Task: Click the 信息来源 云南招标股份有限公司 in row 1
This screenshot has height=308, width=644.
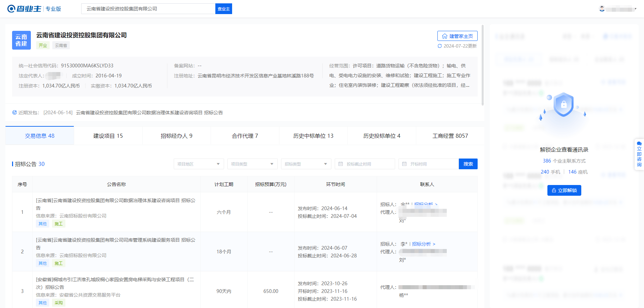Action: 71,216
